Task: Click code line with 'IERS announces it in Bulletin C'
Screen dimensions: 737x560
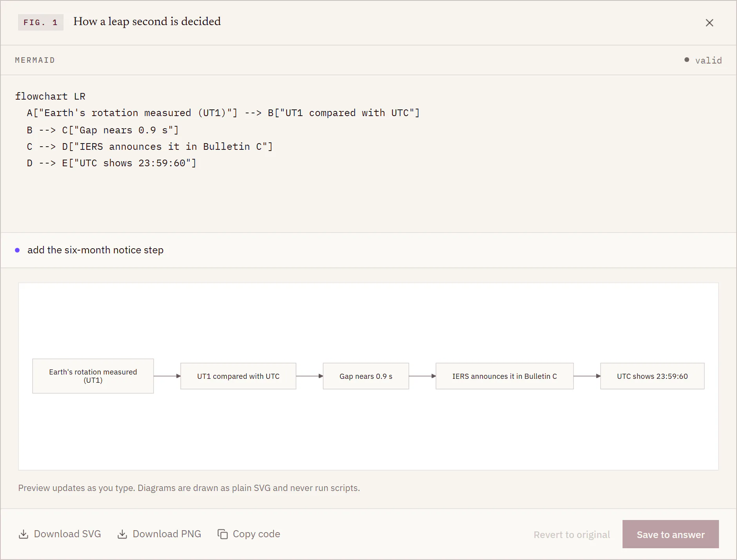Action: (150, 147)
